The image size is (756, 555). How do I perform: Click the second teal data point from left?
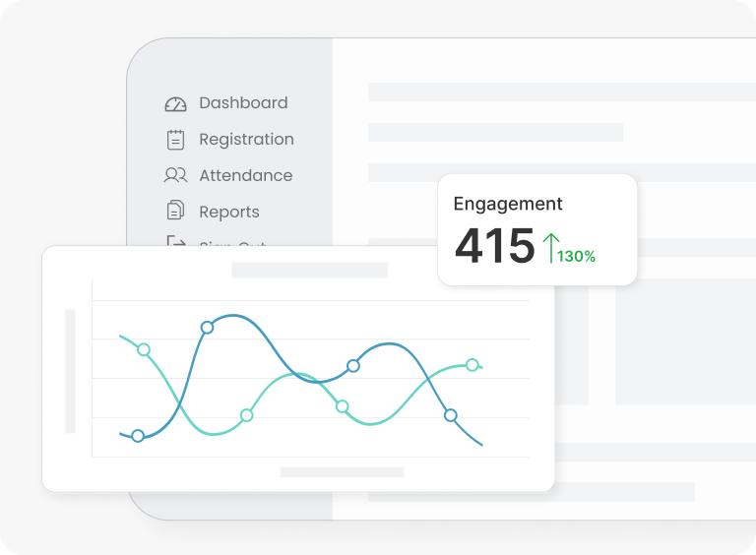[x=247, y=415]
